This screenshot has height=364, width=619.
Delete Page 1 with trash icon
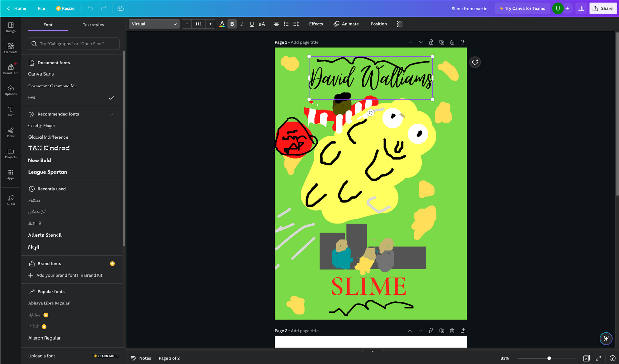pos(452,42)
